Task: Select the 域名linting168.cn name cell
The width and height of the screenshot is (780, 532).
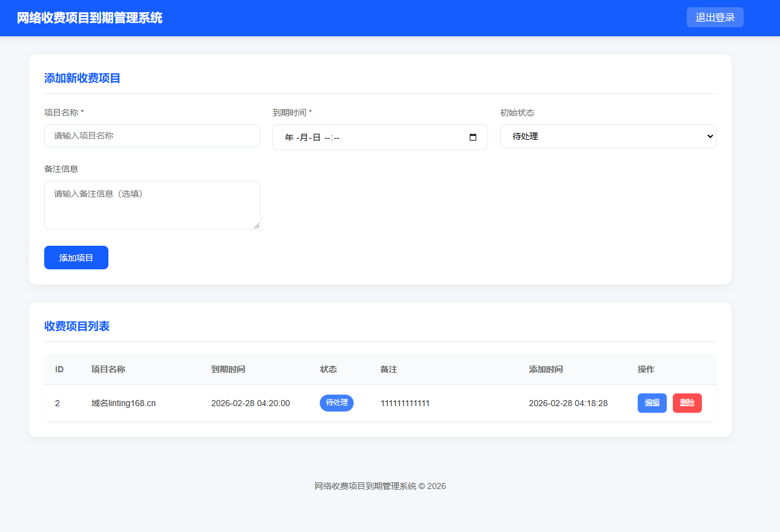Action: click(x=124, y=403)
